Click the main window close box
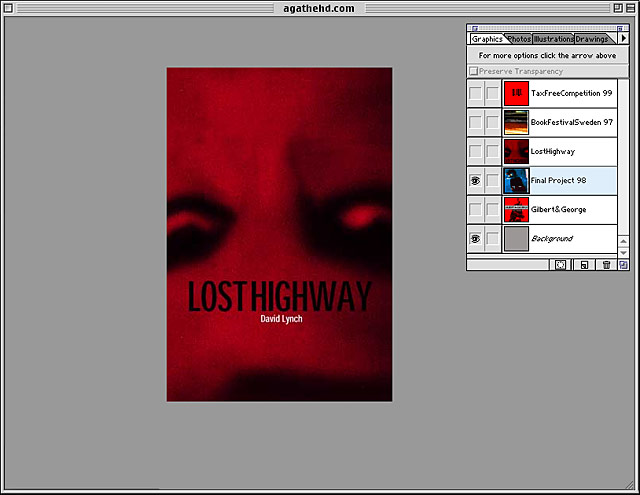The width and height of the screenshot is (640, 495). pos(8,8)
